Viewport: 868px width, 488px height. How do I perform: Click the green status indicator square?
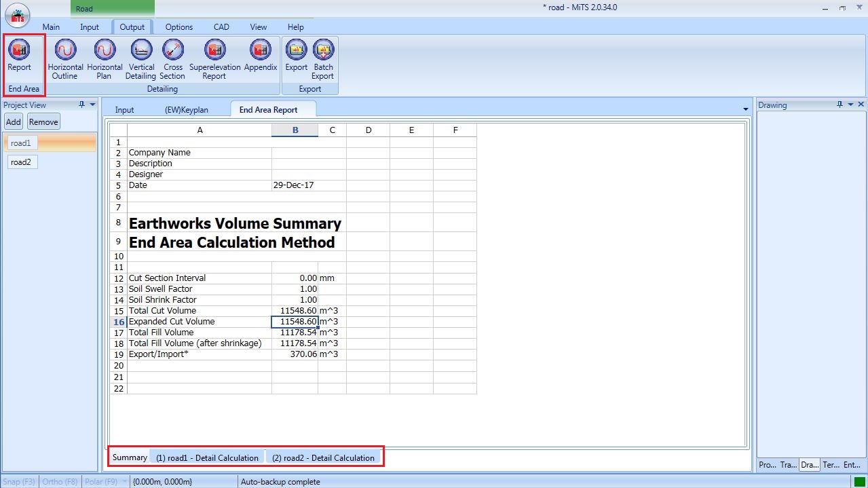point(859,481)
